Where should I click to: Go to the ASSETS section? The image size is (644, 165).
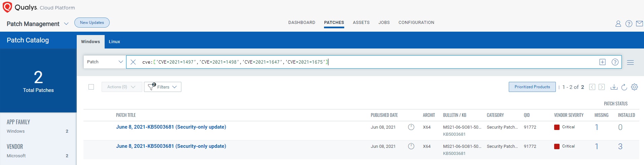361,23
